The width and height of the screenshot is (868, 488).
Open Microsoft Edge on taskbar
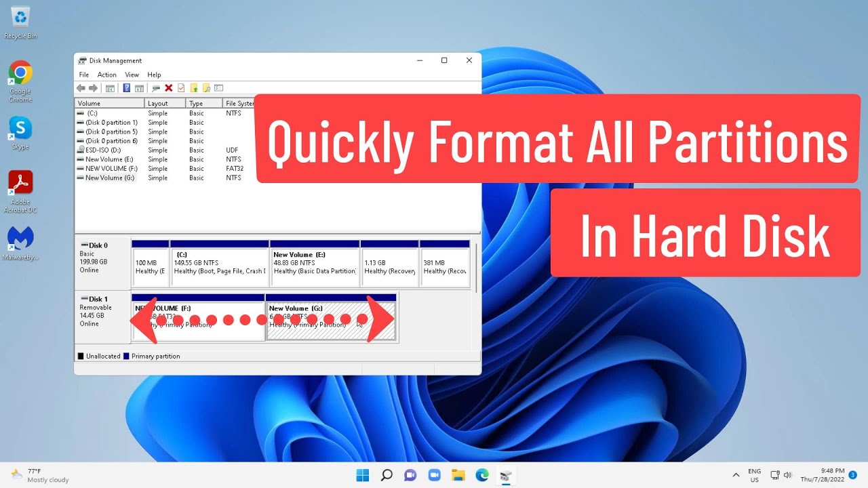tap(481, 475)
